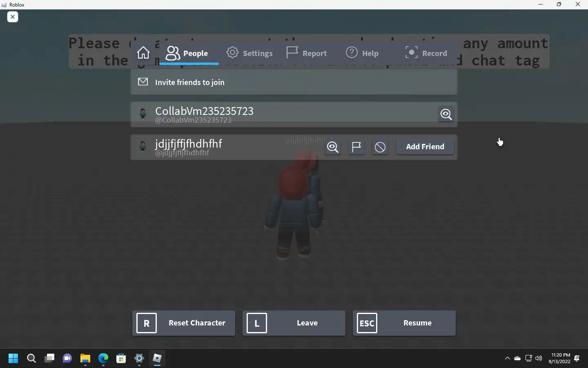This screenshot has width=588, height=368.
Task: Open File Explorer from taskbar
Action: coord(85,359)
